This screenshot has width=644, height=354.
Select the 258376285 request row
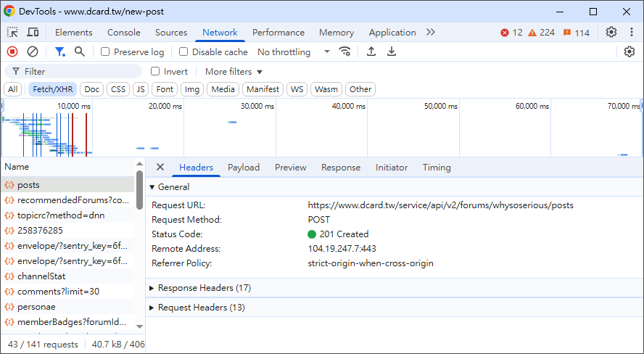(x=67, y=231)
